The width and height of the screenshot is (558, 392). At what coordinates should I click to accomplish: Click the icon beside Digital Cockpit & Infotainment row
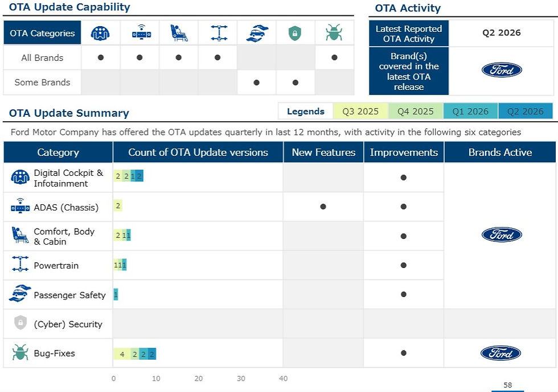(20, 177)
